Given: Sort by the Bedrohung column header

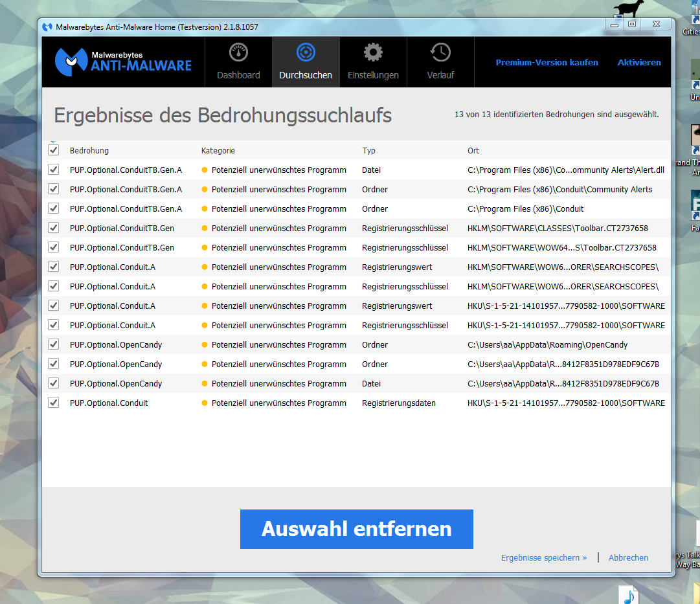Looking at the screenshot, I should coord(89,150).
